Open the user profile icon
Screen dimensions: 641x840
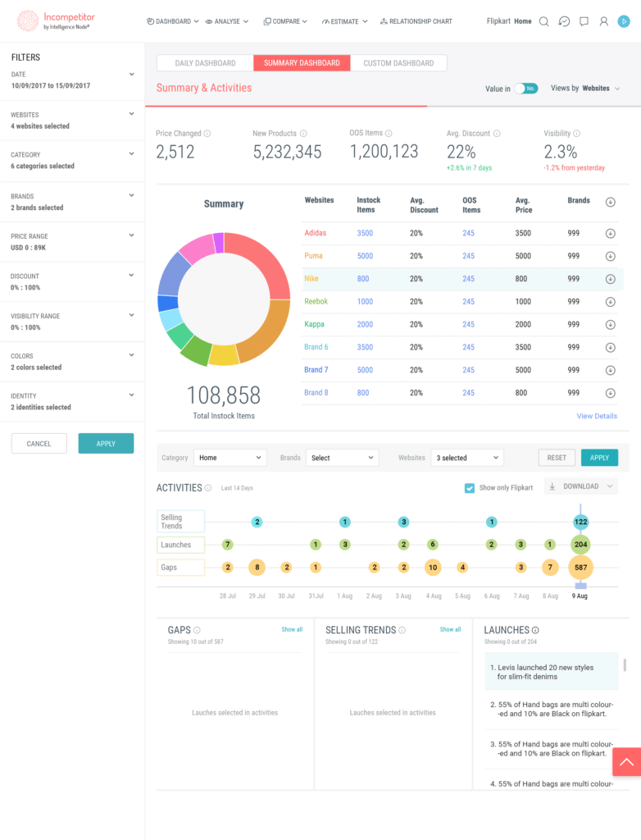point(603,21)
